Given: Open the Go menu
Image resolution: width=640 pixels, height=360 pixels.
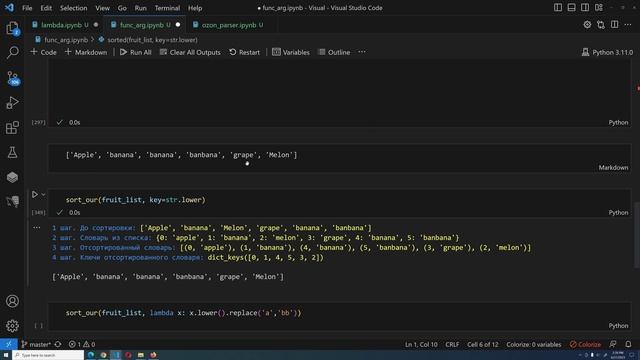Looking at the screenshot, I should pyautogui.click(x=122, y=8).
